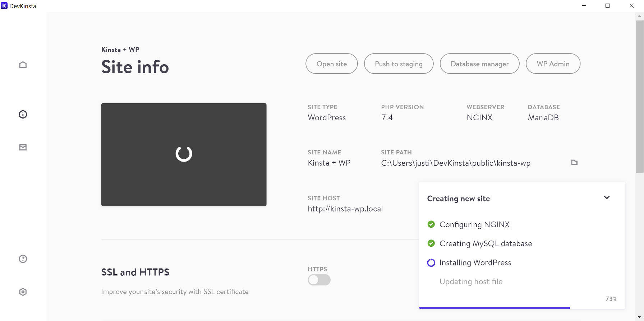The image size is (644, 321).
Task: Go to the Sites home icon
Action: 23,65
